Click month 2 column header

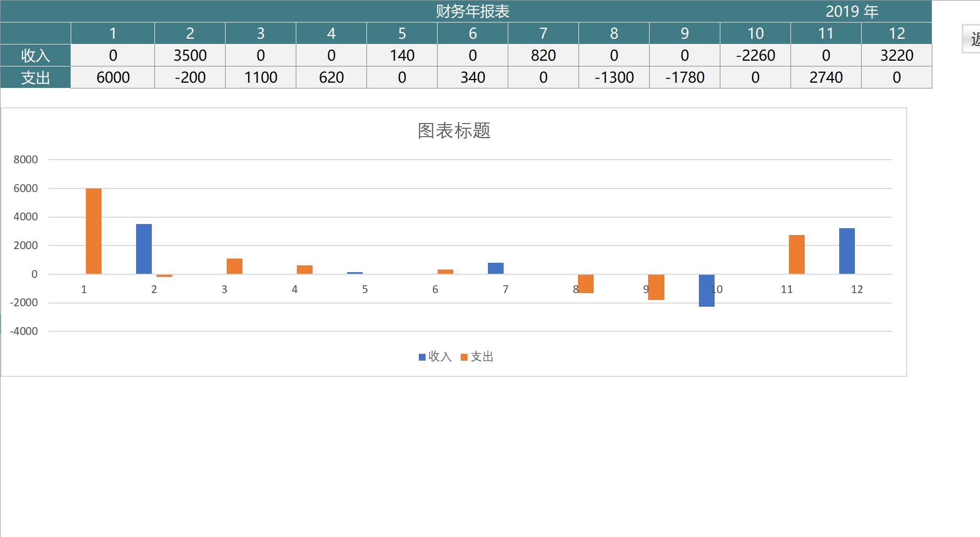(x=190, y=33)
